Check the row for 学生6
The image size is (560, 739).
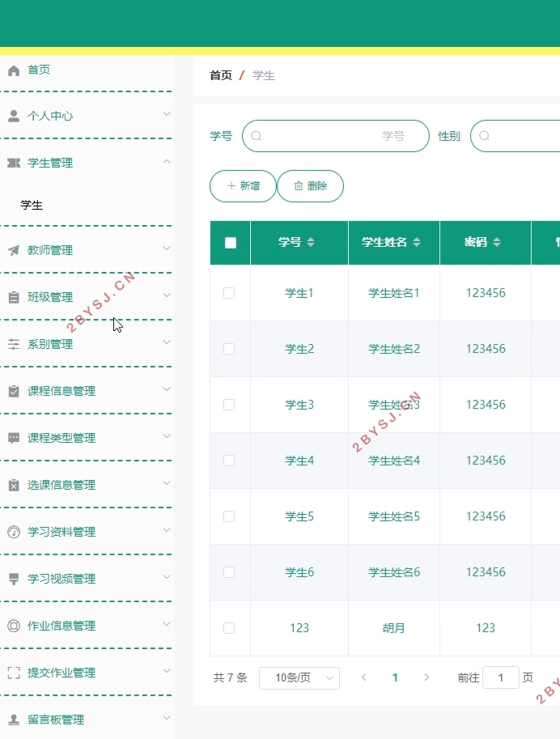point(229,572)
